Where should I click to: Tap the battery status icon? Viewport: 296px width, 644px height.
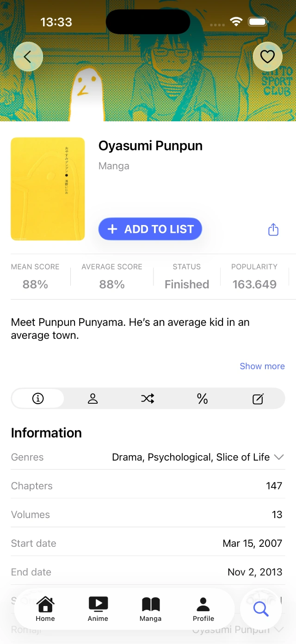tap(258, 22)
